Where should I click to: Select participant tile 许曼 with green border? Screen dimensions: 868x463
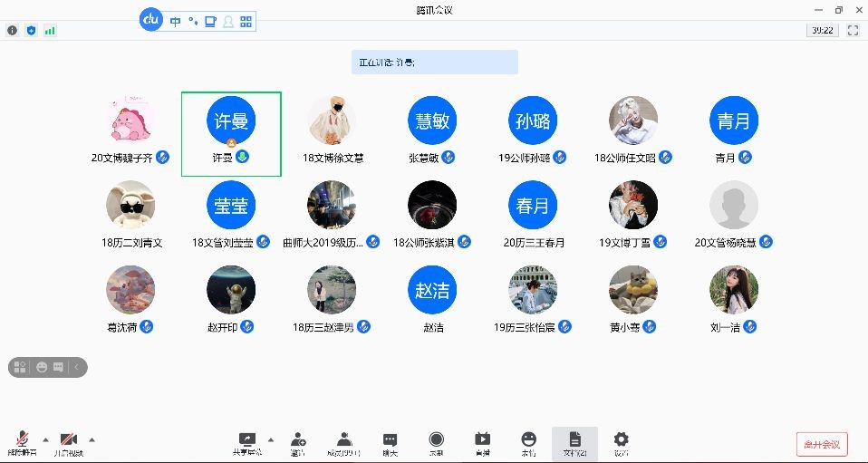coord(231,133)
